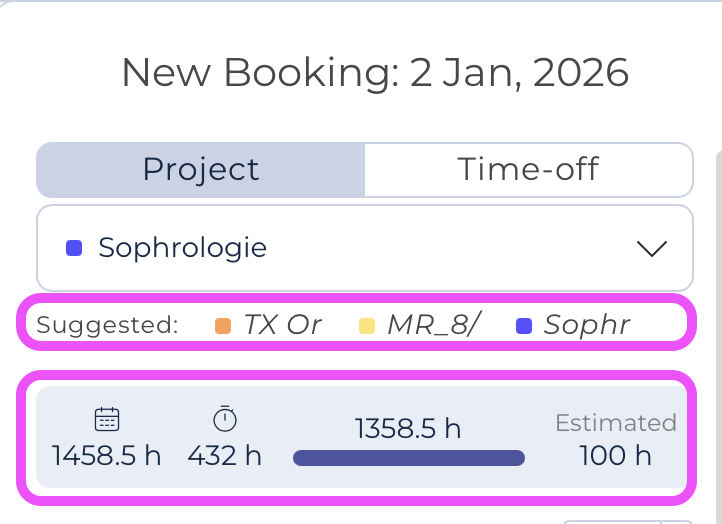The height and width of the screenshot is (524, 722).
Task: Click the Sophrologie project name field
Action: click(182, 248)
